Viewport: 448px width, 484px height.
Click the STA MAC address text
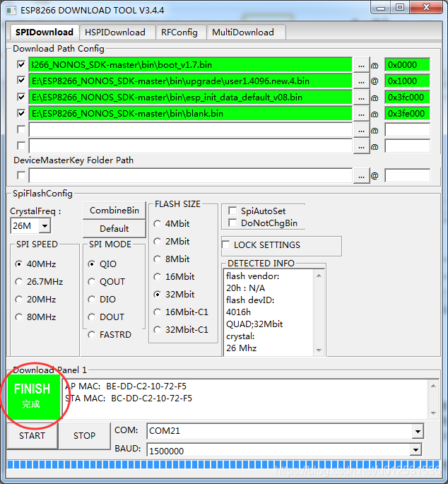point(129,399)
